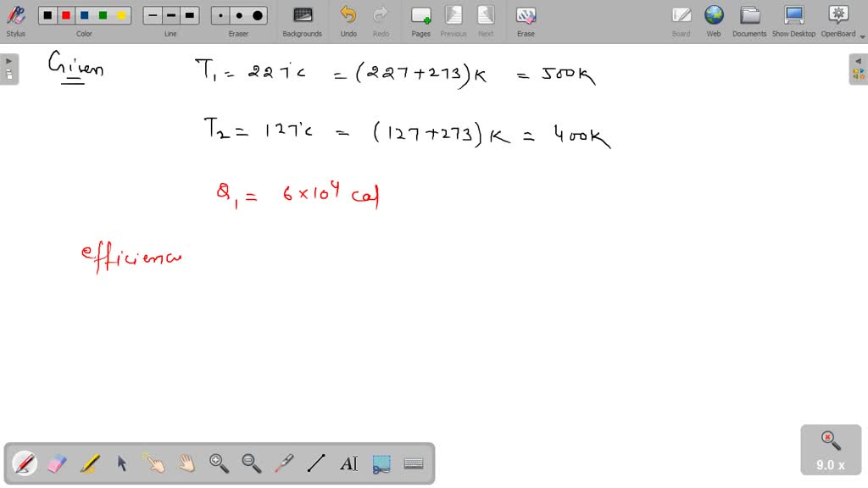Open the Backgrounds selector
868x488 pixels.
[302, 17]
